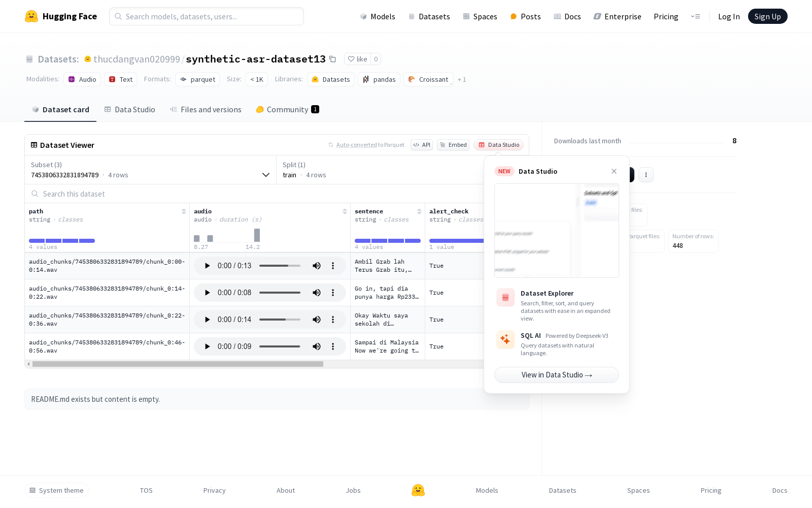Click the Embed button
Screen dimensions: 812x508
click(453, 145)
